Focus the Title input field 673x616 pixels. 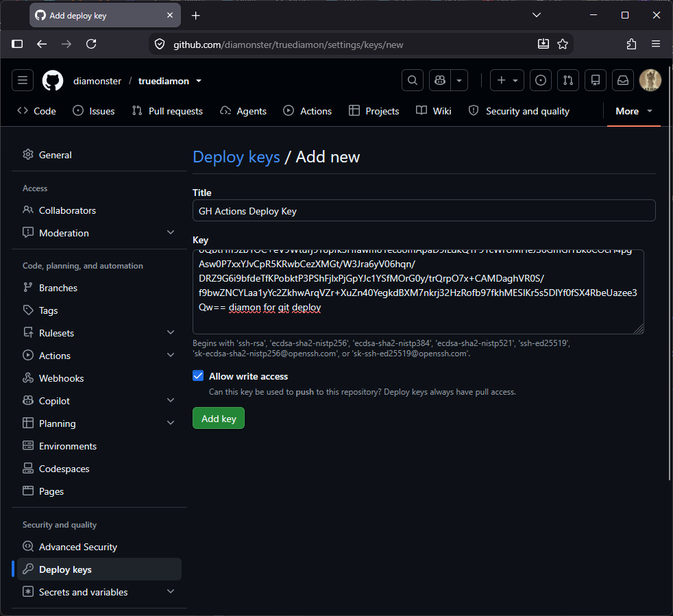[424, 211]
